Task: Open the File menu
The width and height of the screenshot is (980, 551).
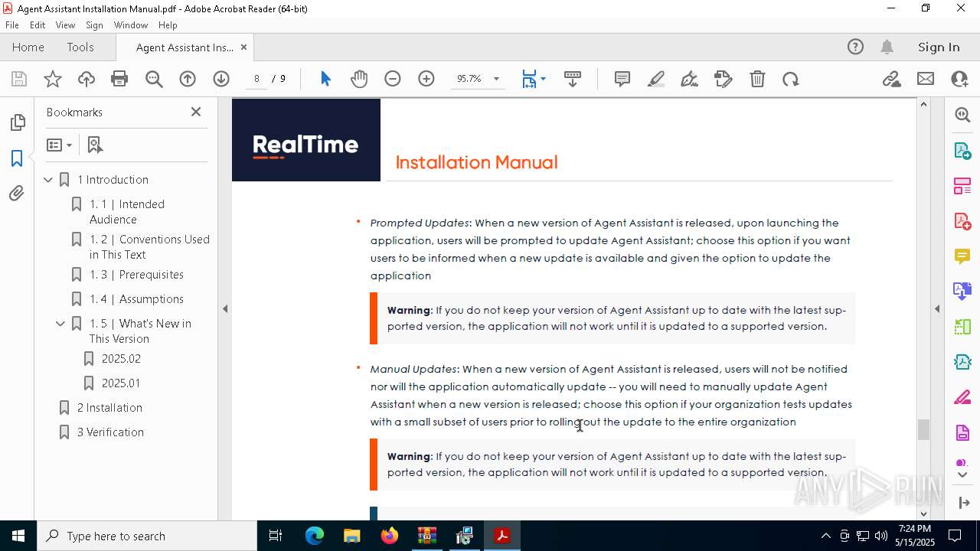Action: click(x=12, y=25)
